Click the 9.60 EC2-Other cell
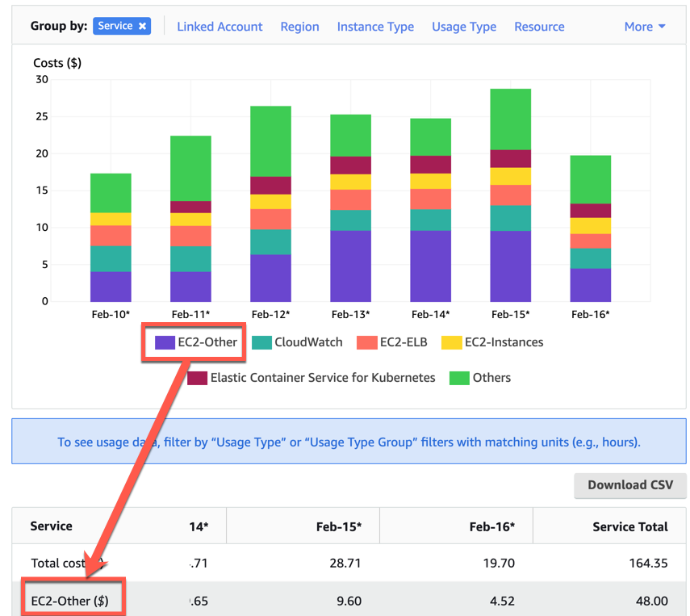The image size is (690, 616). pyautogui.click(x=349, y=601)
